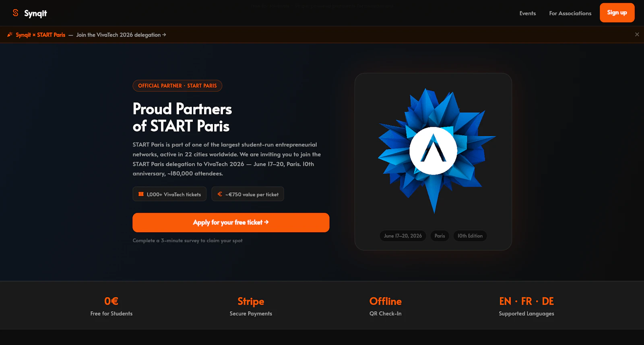Viewport: 644px width, 345px height.
Task: Click the Proud Partners of START Paris heading
Action: click(x=182, y=118)
